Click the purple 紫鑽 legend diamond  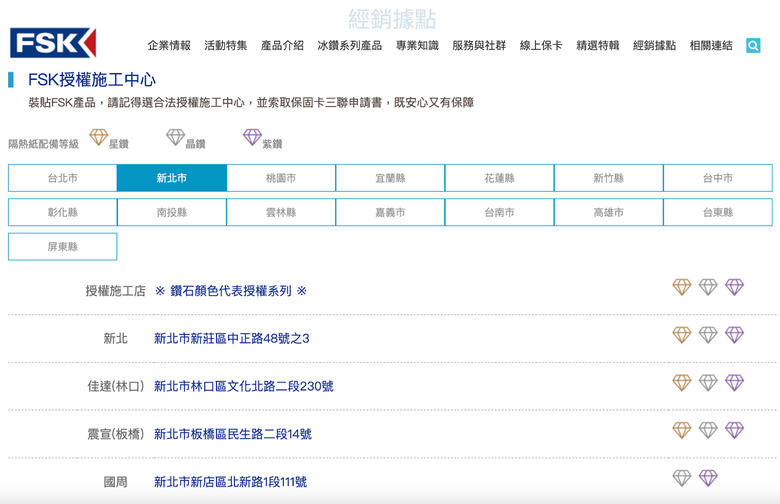[x=252, y=137]
